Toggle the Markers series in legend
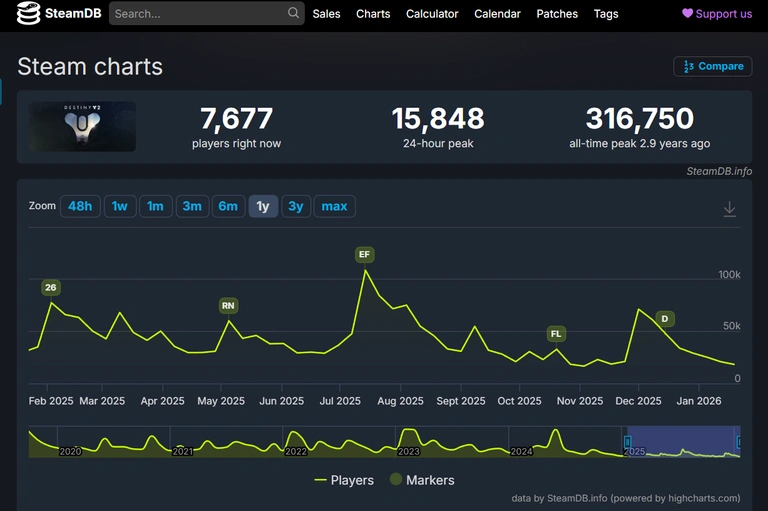 [x=422, y=480]
